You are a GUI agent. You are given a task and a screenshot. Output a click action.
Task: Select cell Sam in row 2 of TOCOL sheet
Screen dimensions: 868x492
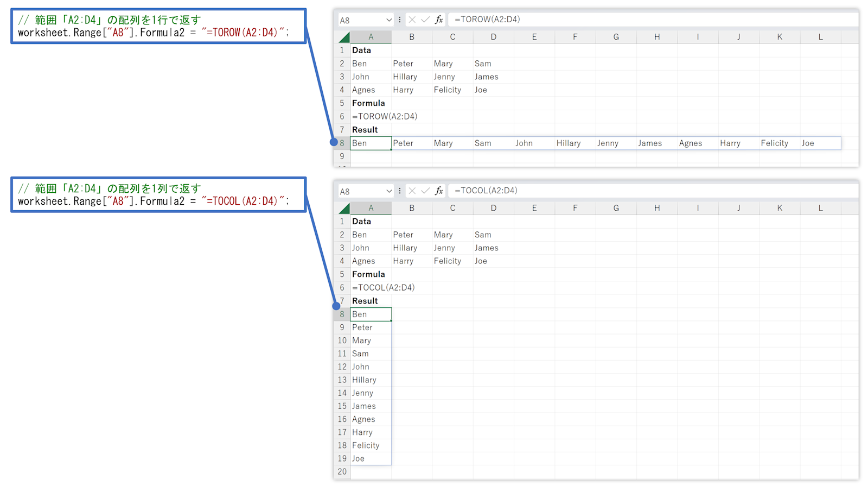pos(494,235)
